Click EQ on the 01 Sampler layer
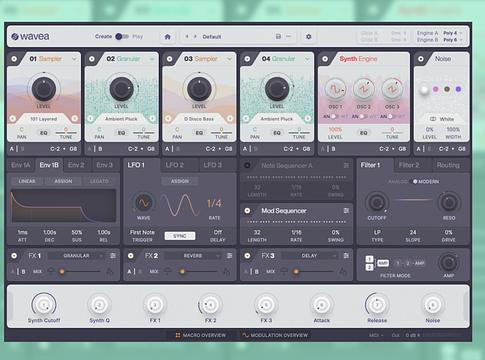Viewport: 485px width, 360px height. point(44,133)
